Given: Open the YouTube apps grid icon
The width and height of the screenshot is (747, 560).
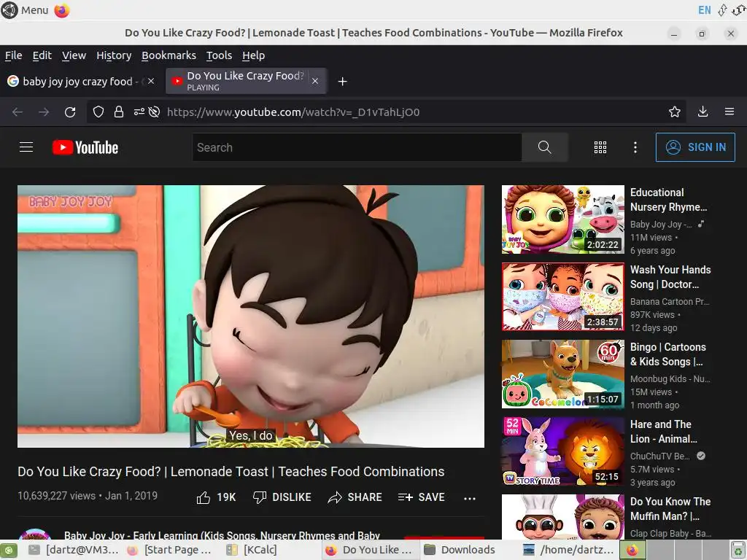Looking at the screenshot, I should point(600,147).
